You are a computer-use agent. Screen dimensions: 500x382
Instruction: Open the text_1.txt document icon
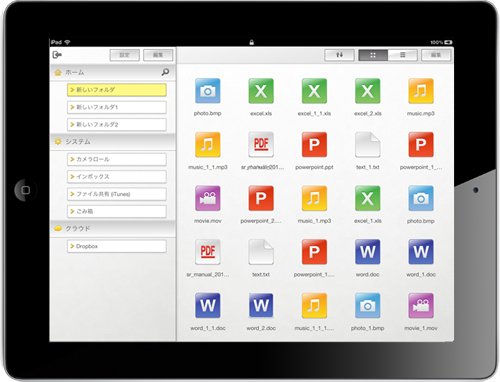[x=368, y=145]
